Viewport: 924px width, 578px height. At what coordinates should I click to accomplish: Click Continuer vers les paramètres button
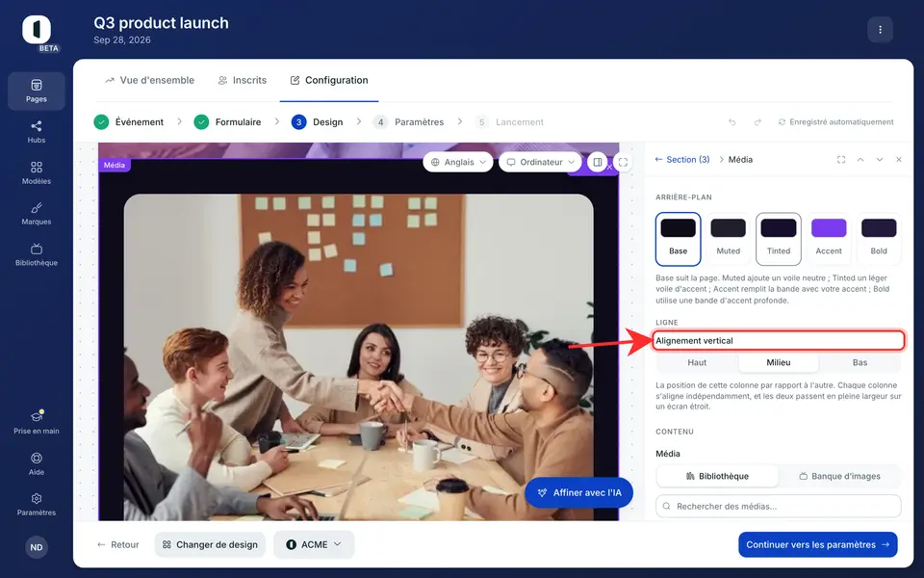818,544
